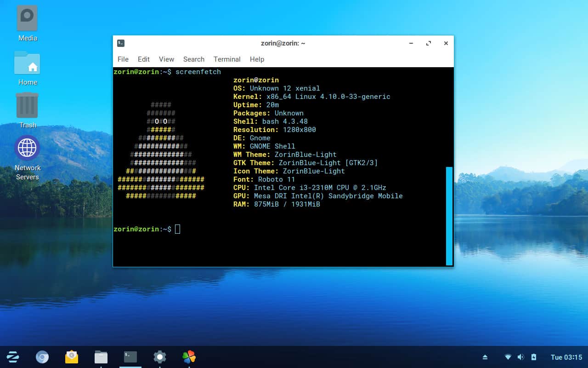Launch Chromium browser from taskbar

42,356
